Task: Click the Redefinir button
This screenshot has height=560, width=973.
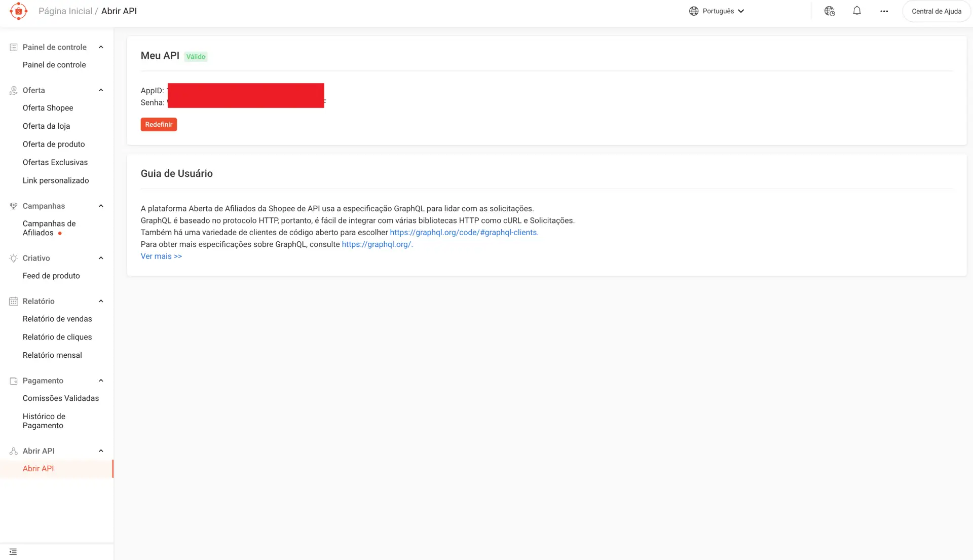Action: click(159, 125)
